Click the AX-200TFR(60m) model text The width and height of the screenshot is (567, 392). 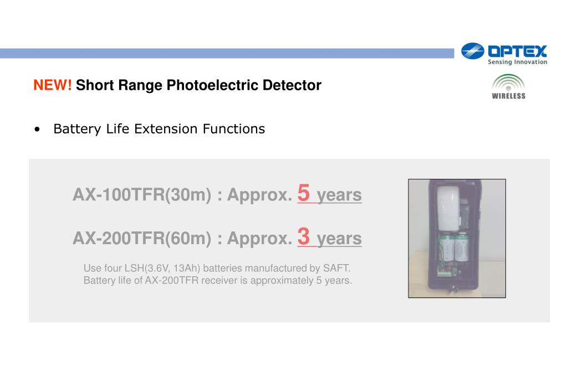[142, 239]
